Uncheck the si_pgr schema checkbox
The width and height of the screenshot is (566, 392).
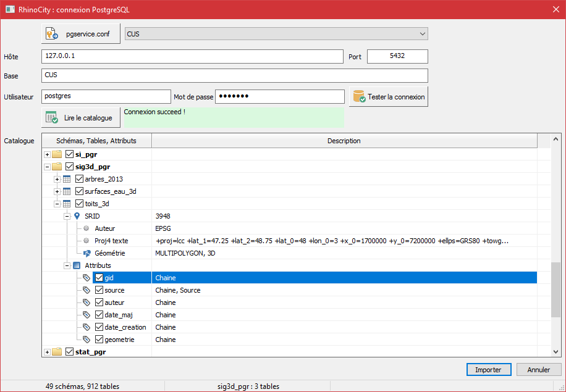70,154
